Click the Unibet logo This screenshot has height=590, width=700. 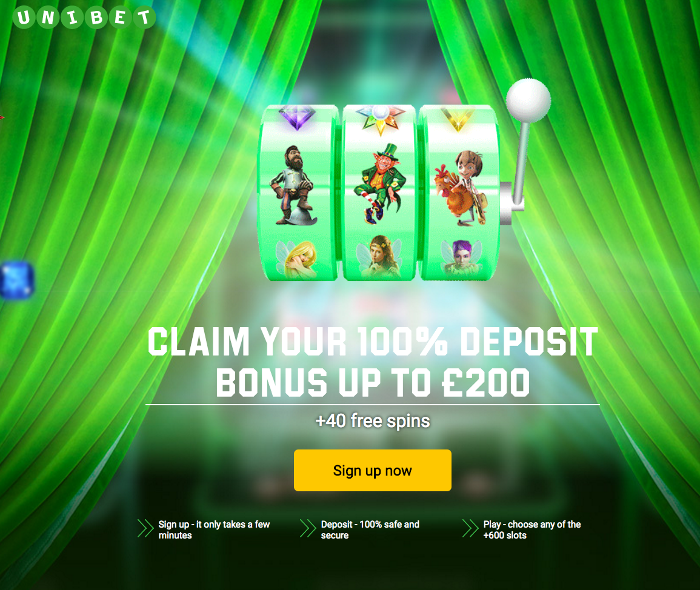(x=84, y=18)
